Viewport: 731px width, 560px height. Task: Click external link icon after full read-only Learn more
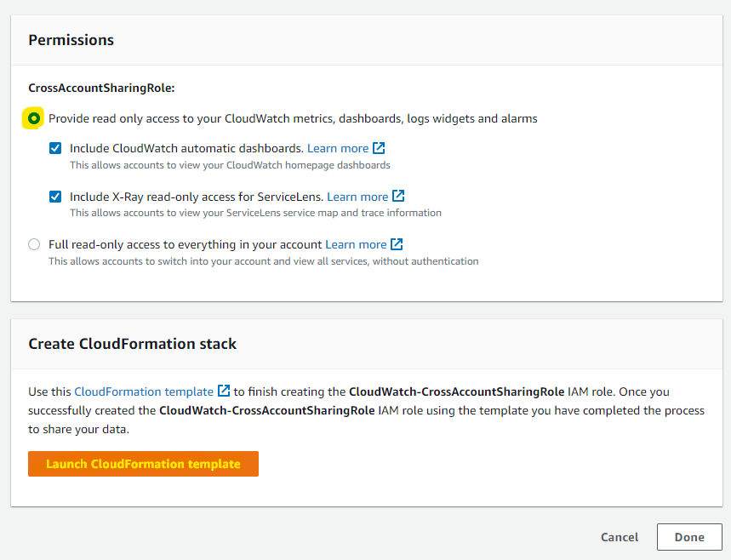coord(397,244)
